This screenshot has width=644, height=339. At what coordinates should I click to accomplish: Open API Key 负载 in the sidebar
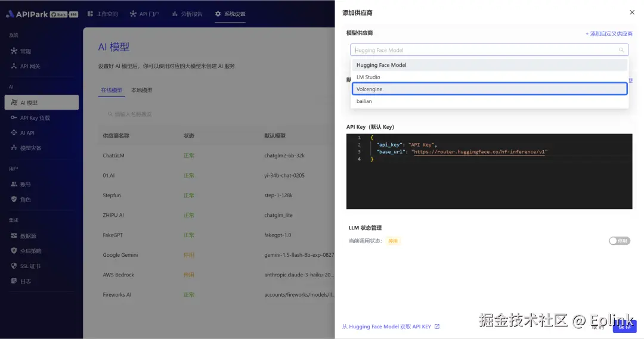coord(42,118)
